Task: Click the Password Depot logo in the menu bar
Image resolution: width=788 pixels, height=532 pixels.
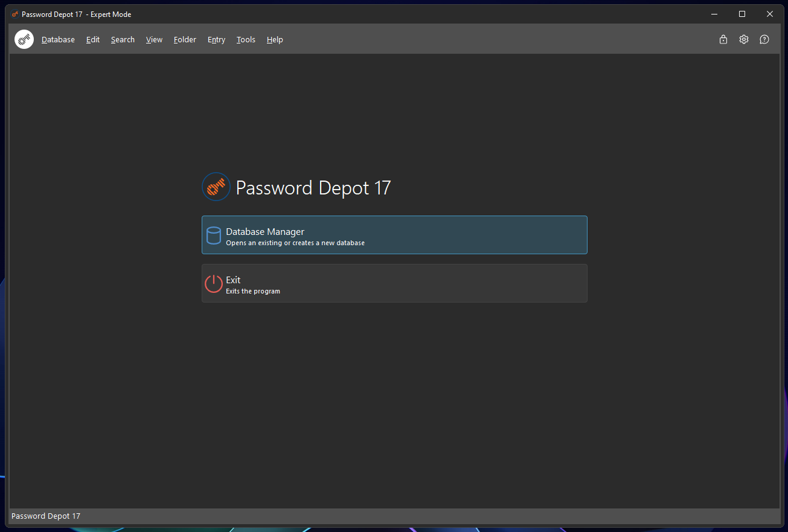Action: (24, 39)
